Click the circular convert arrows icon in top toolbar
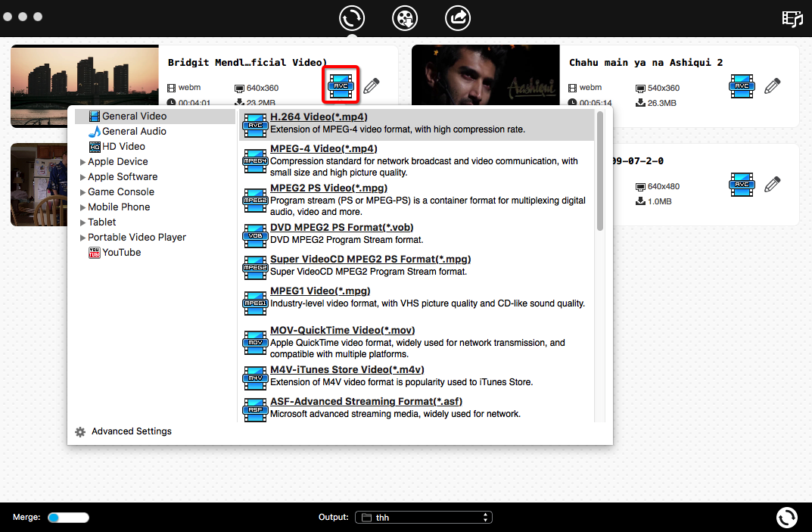This screenshot has height=532, width=812. pos(351,18)
